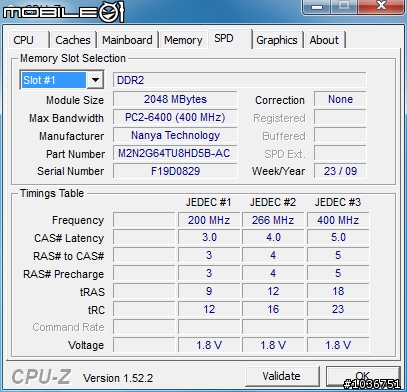The width and height of the screenshot is (407, 392).
Task: Click the Version 1.52.2 label
Action: (118, 378)
